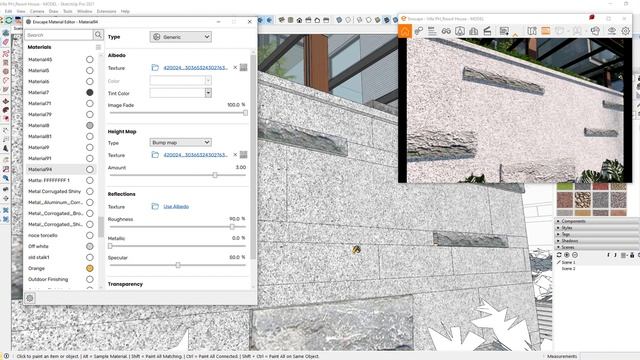Open the material Type Generic dropdown
The image size is (640, 360).
(180, 37)
